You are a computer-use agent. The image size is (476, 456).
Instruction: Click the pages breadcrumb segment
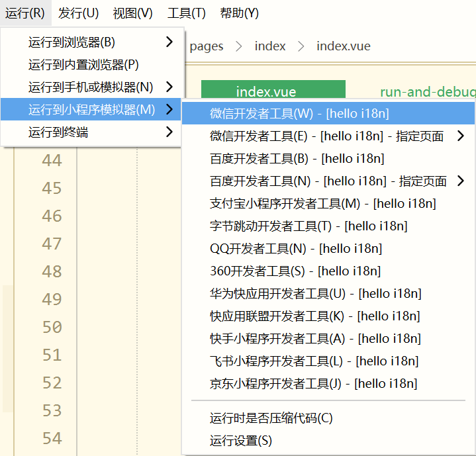(x=207, y=46)
